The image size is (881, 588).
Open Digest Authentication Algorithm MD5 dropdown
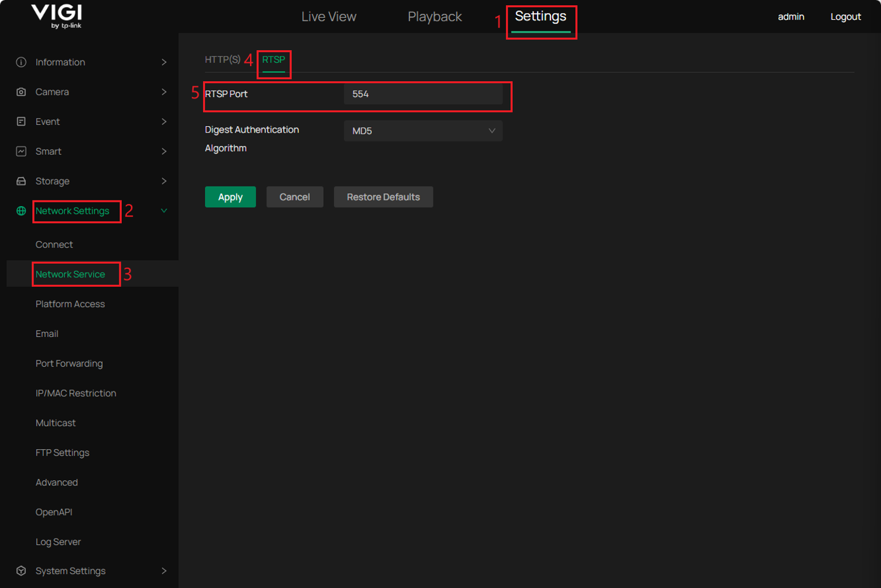point(423,131)
